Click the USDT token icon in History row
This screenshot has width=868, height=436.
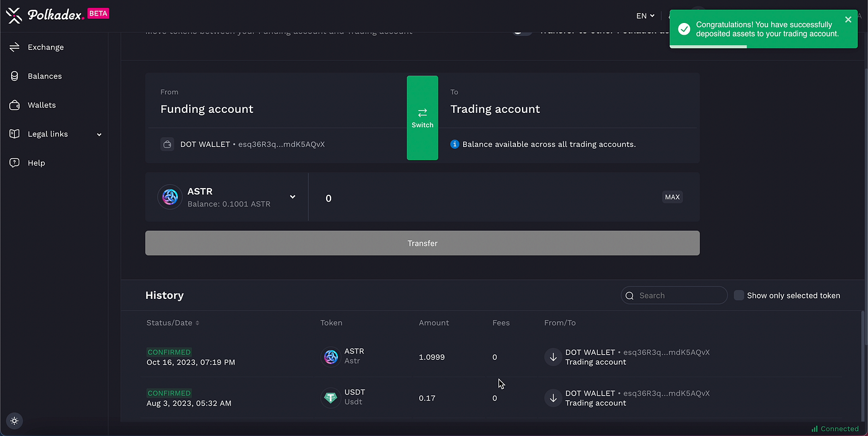[331, 398]
